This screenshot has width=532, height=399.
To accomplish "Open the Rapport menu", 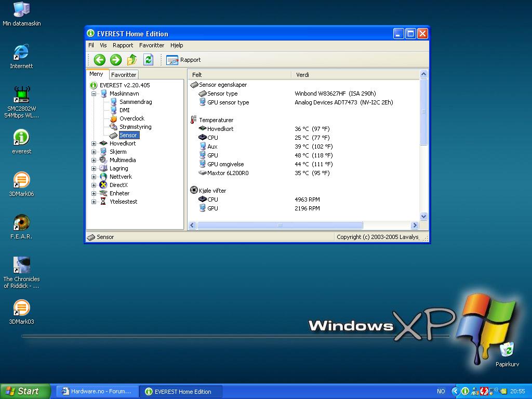I will click(x=123, y=45).
